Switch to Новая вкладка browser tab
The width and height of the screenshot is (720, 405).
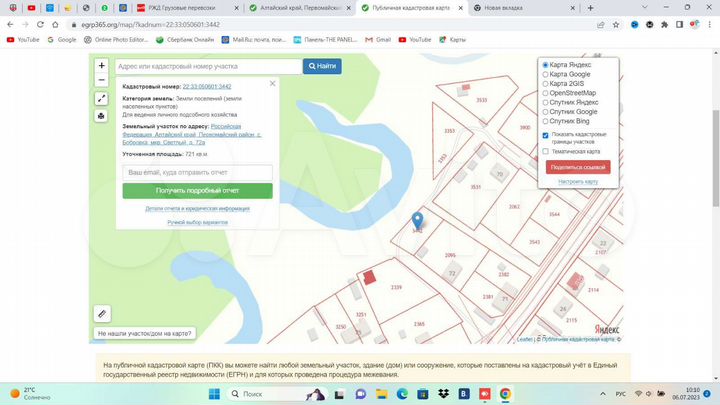click(x=500, y=7)
